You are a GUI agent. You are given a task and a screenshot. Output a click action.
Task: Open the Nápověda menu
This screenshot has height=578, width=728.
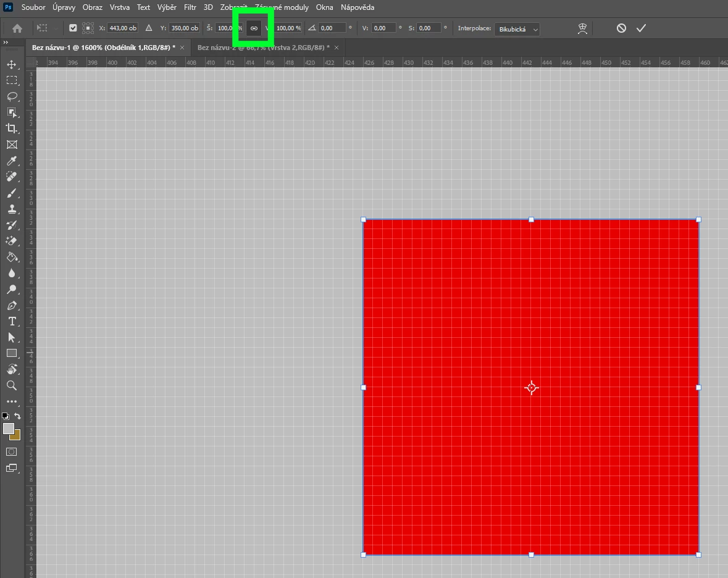[358, 7]
